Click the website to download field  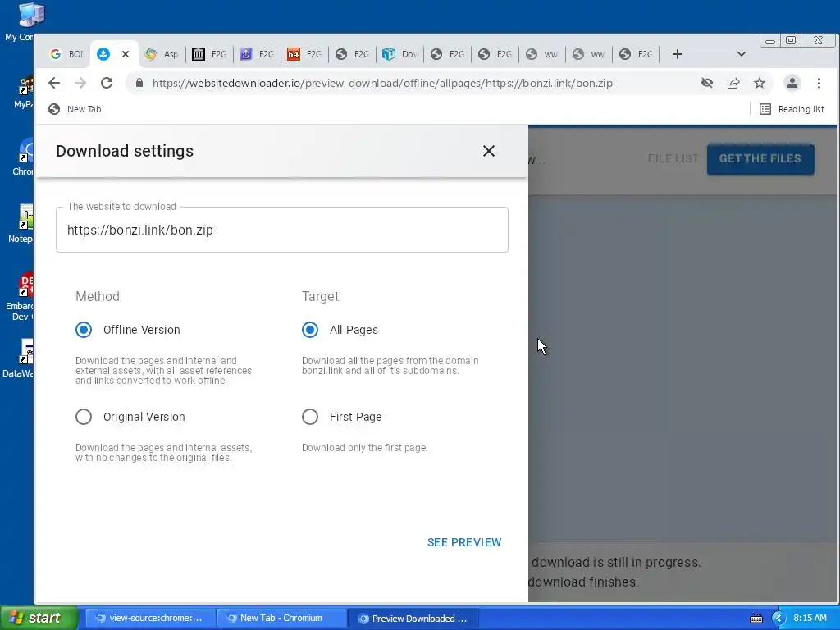282,230
